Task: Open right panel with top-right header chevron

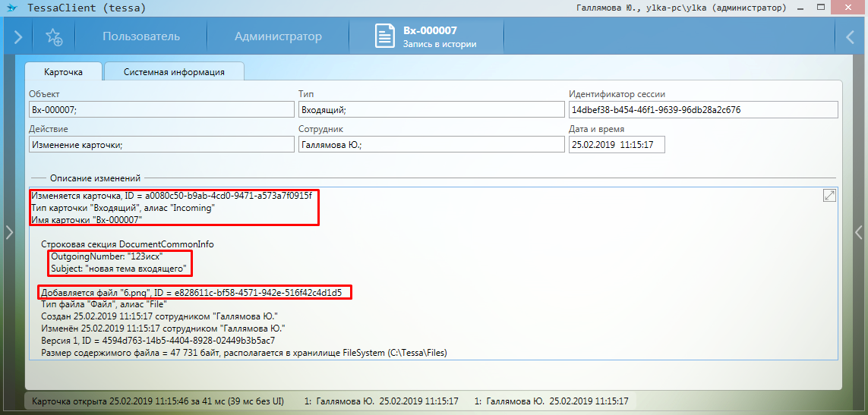Action: tap(851, 36)
